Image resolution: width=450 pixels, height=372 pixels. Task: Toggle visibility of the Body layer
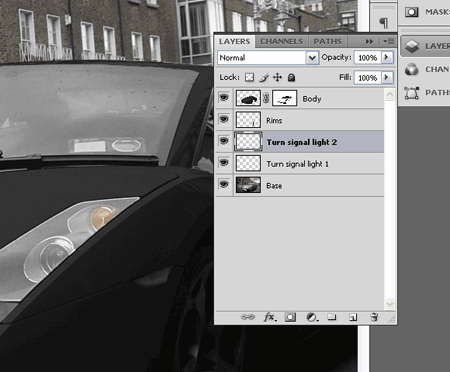(224, 98)
